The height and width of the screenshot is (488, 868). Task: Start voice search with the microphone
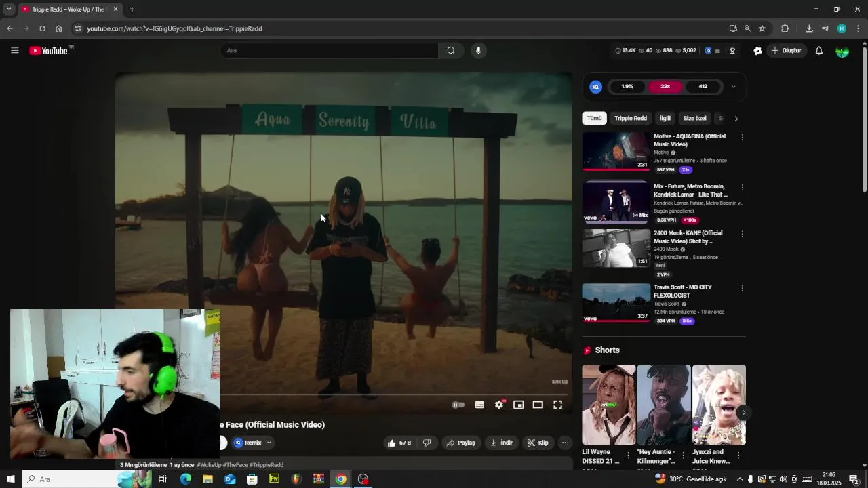479,50
